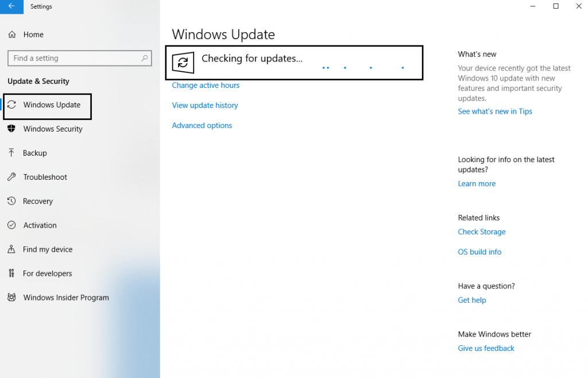
Task: Open Windows Insider Program settings
Action: click(x=66, y=298)
